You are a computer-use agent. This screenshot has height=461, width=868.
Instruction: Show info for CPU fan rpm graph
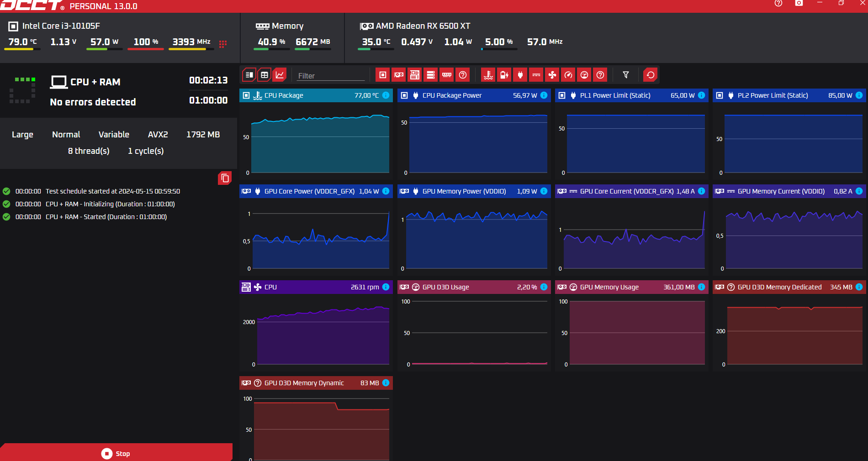(386, 287)
